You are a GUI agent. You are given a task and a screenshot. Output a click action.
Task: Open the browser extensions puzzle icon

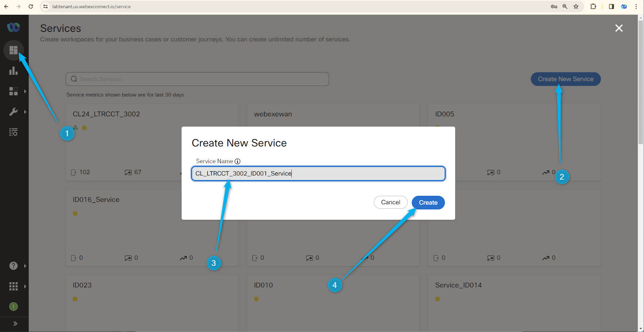[593, 6]
